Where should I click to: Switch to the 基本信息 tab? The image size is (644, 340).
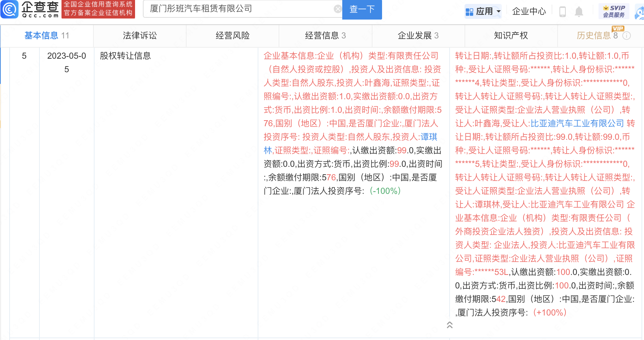click(47, 36)
